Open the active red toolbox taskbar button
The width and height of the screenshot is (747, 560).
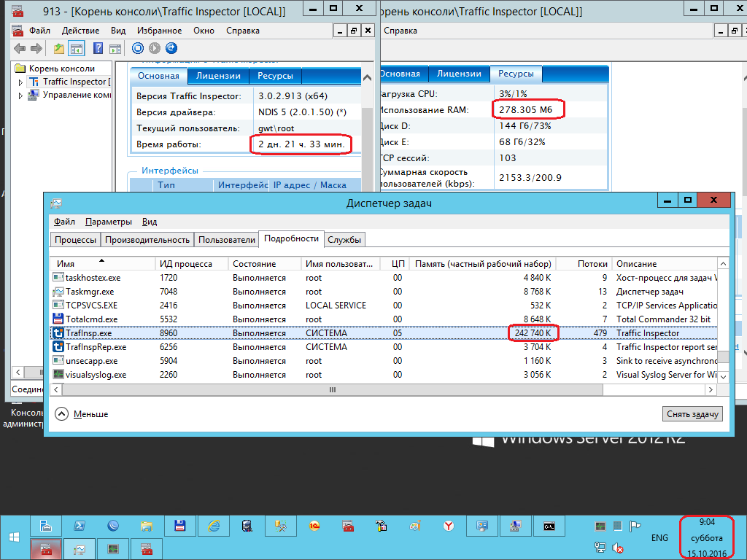click(46, 549)
